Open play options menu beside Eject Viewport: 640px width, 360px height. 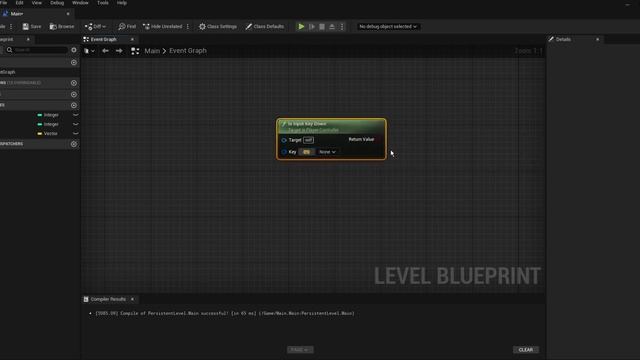(342, 27)
